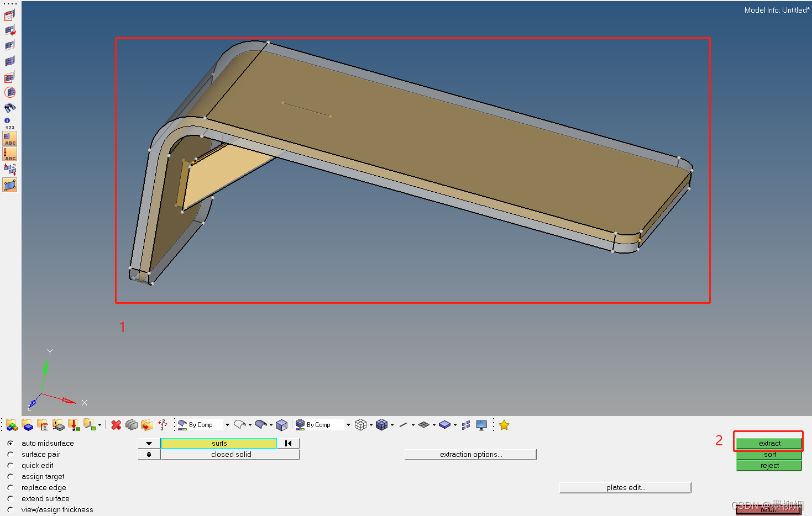Screen dimensions: 812x516
Task: Select the quick edit radio option
Action: (x=11, y=466)
